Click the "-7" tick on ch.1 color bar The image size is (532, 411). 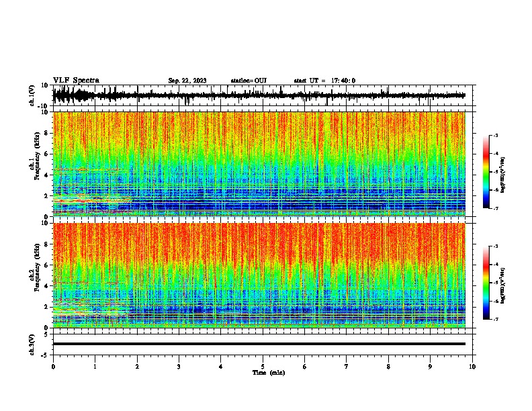496,208
